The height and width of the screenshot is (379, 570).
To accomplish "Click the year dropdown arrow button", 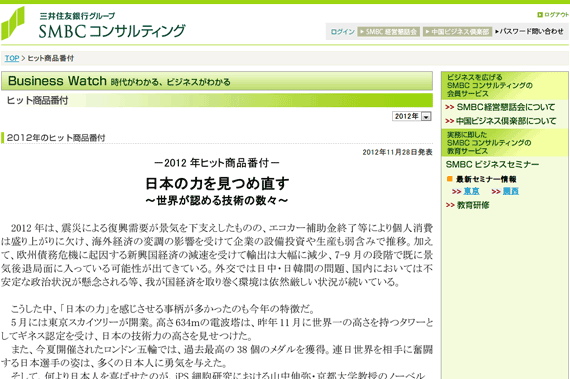I will pyautogui.click(x=426, y=117).
